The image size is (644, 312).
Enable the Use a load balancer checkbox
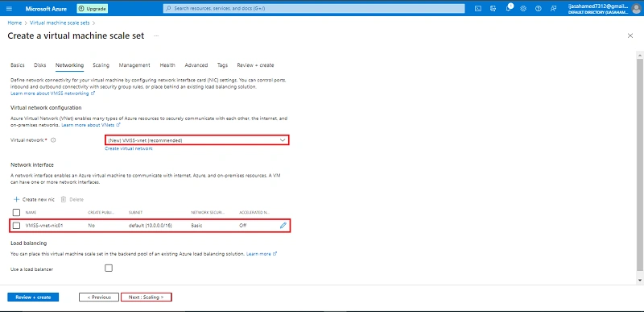pyautogui.click(x=109, y=268)
